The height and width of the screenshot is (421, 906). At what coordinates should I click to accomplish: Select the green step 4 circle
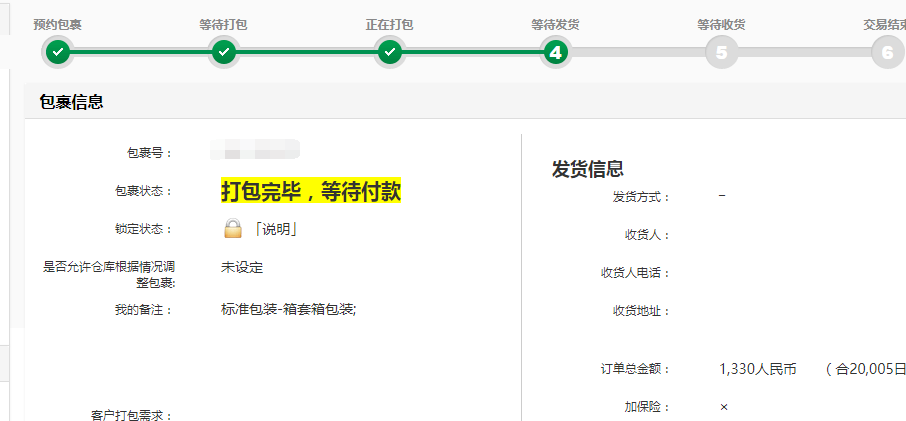coord(556,52)
